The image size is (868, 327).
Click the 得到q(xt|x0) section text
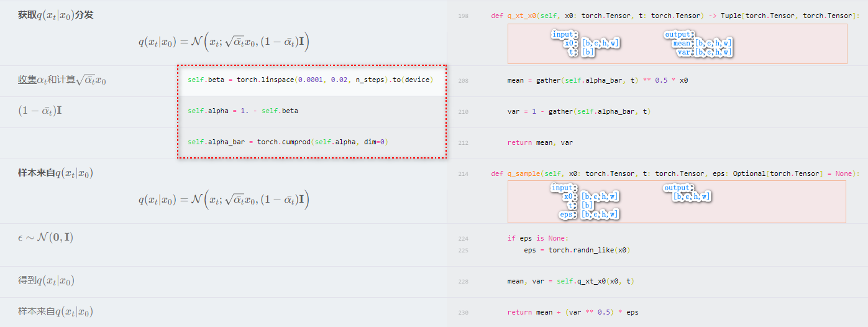point(46,280)
